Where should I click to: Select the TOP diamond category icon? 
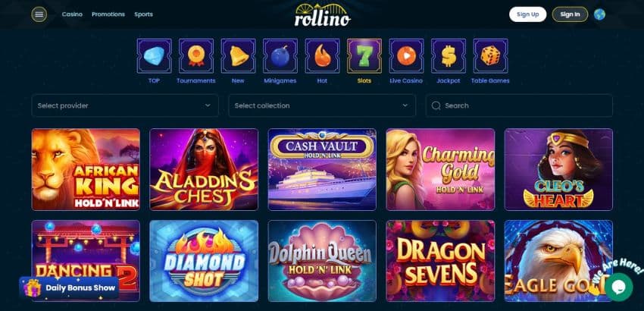pos(154,56)
